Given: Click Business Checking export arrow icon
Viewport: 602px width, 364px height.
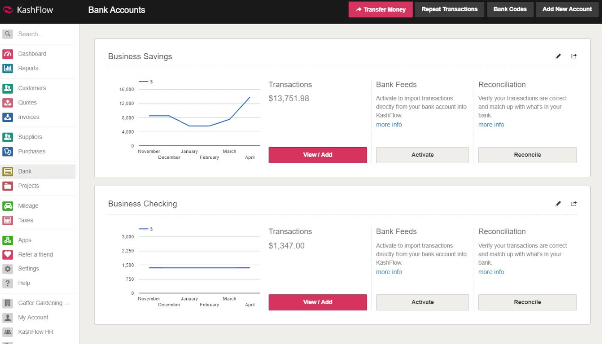Looking at the screenshot, I should coord(574,204).
